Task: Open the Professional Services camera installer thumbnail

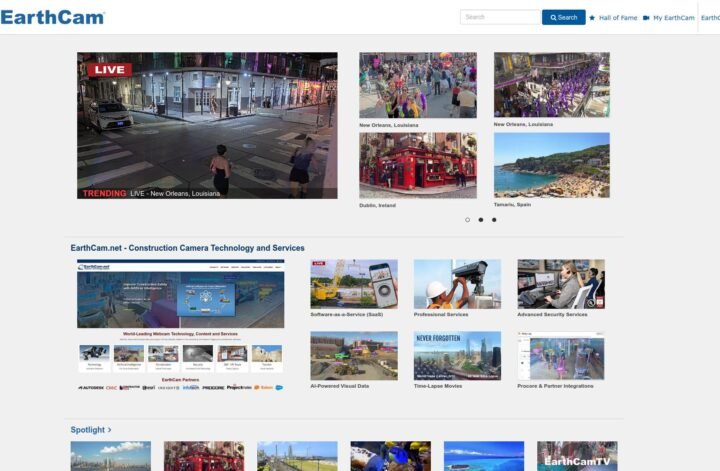Action: coord(457,284)
